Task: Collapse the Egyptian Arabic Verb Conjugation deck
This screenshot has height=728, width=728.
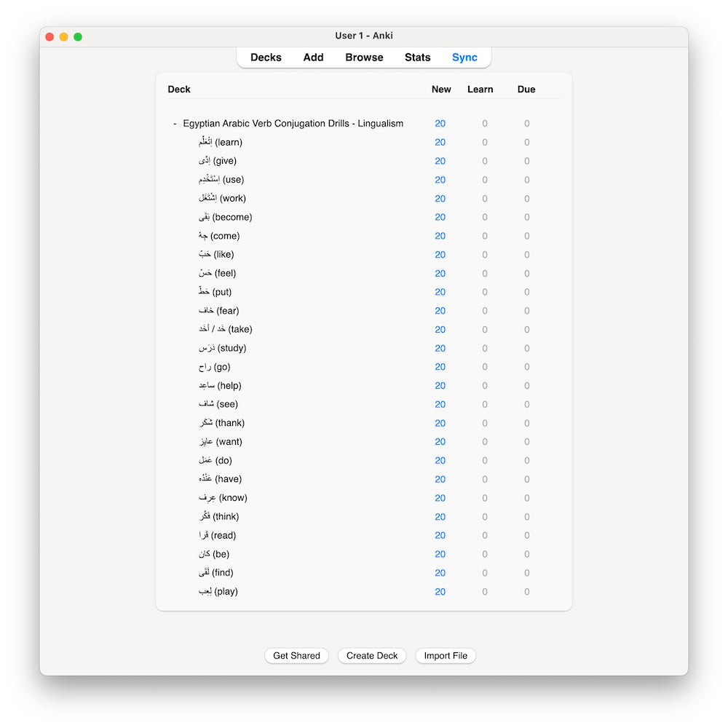Action: point(175,124)
